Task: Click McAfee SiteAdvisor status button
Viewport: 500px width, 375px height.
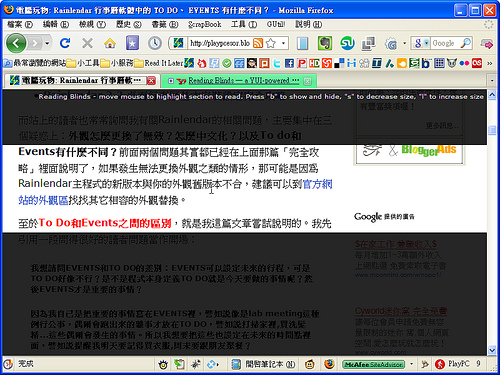Action: click(373, 364)
